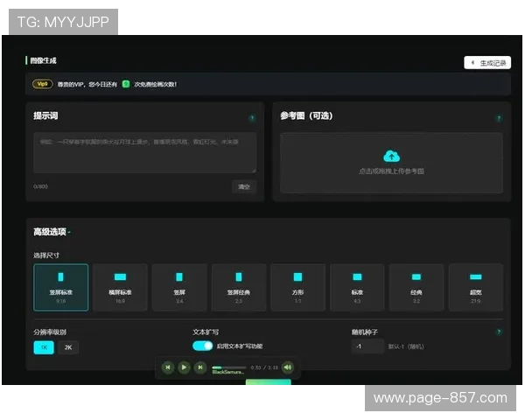Image resolution: width=525 pixels, height=420 pixels.
Task: Play the track in the music player
Action: (x=184, y=367)
